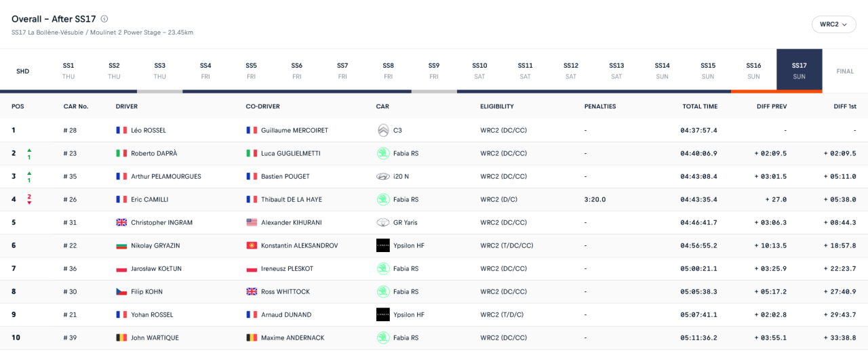Click Hyundai logo next to i20 N
The width and height of the screenshot is (868, 351).
click(x=383, y=176)
